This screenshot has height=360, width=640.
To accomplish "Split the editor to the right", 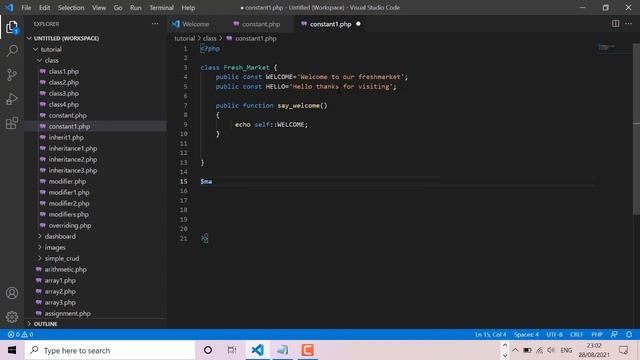I will point(615,24).
